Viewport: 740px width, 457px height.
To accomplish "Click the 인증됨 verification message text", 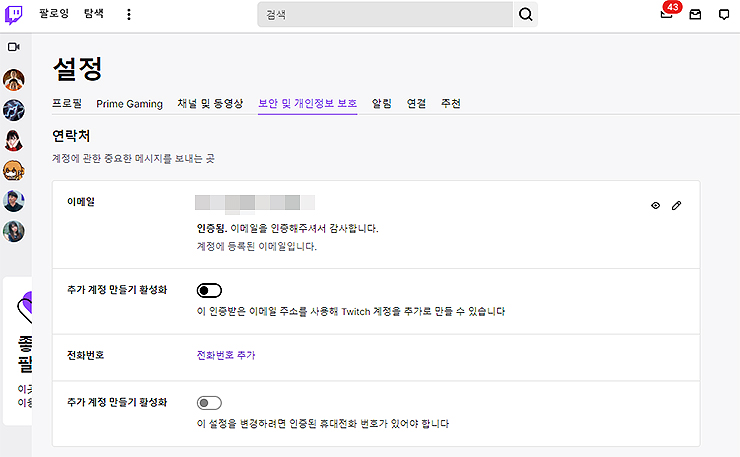I will pos(287,228).
